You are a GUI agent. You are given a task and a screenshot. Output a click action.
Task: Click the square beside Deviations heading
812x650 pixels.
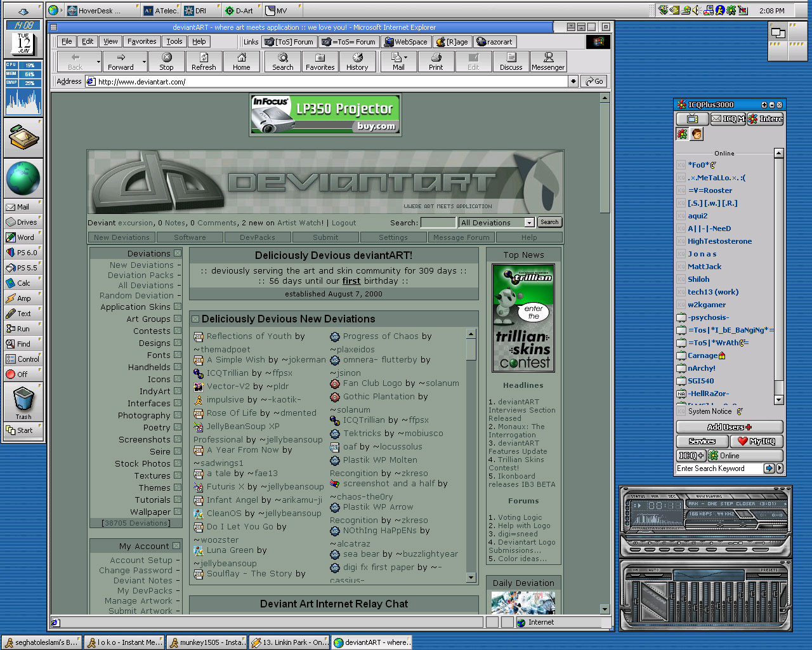[x=178, y=254]
